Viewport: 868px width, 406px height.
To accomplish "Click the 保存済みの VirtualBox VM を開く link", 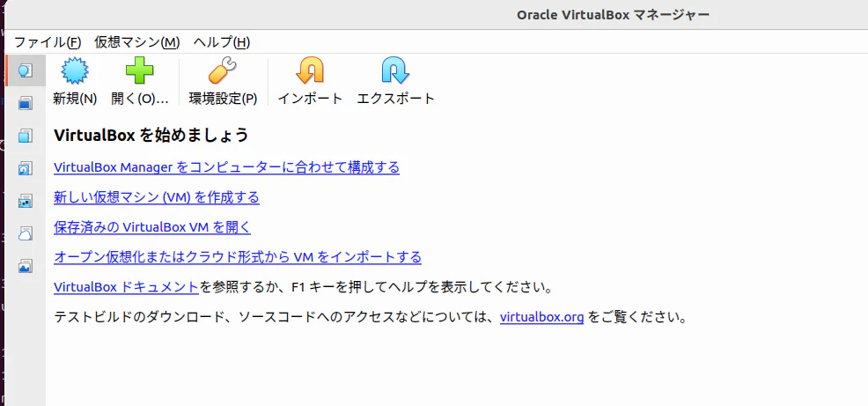I will point(152,227).
